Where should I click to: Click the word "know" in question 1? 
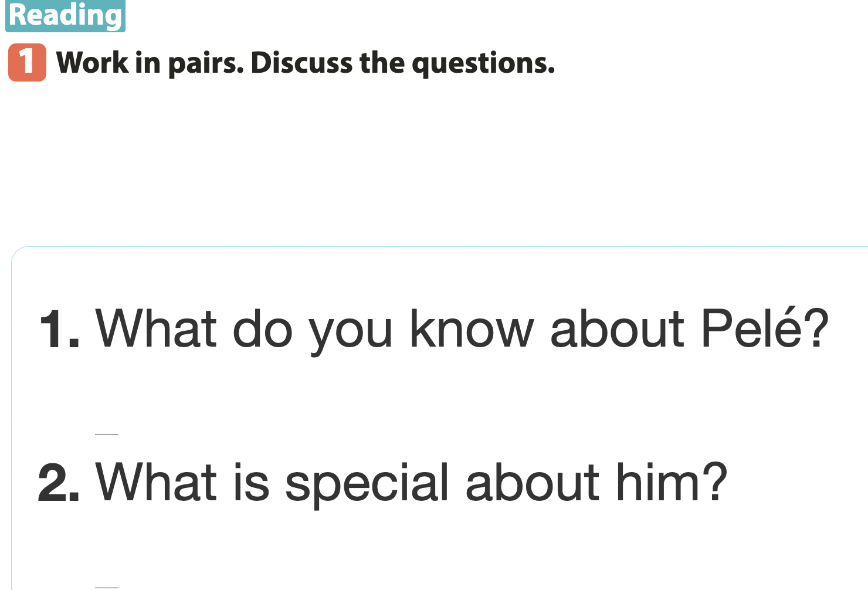472,328
